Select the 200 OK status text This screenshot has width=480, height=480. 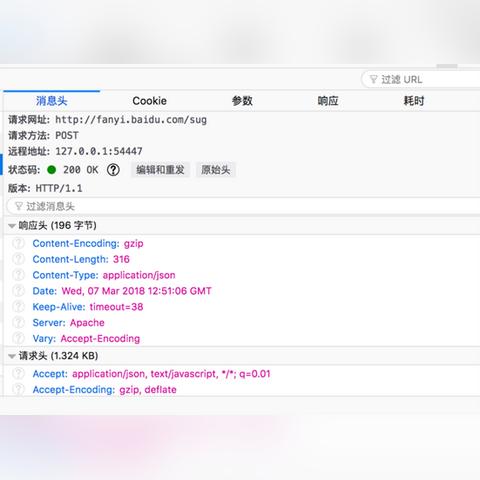[81, 170]
